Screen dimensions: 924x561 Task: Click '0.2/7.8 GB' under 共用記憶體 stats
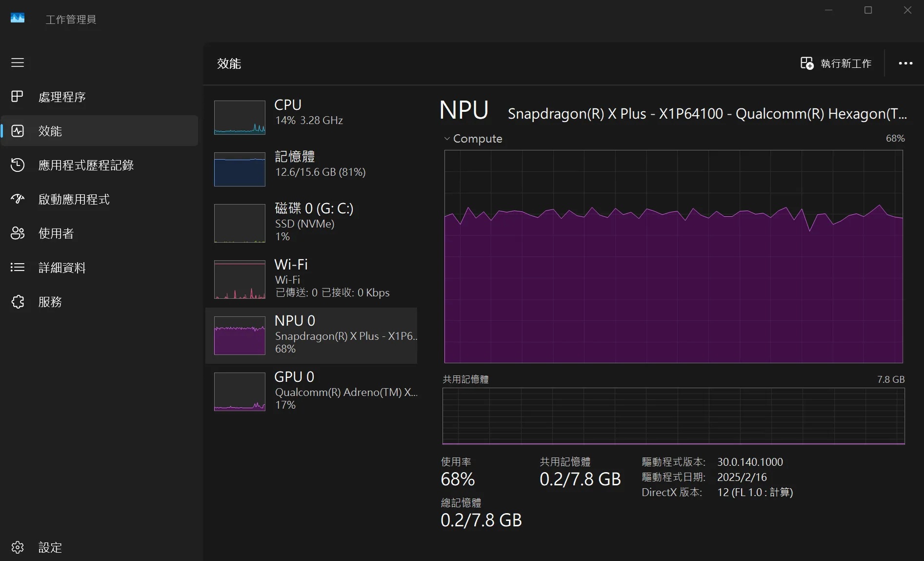click(x=580, y=479)
